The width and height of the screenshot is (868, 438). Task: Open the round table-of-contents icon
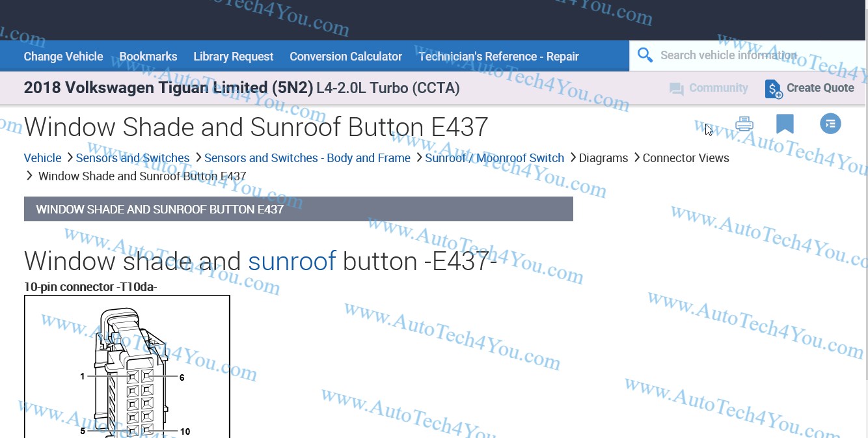point(830,124)
